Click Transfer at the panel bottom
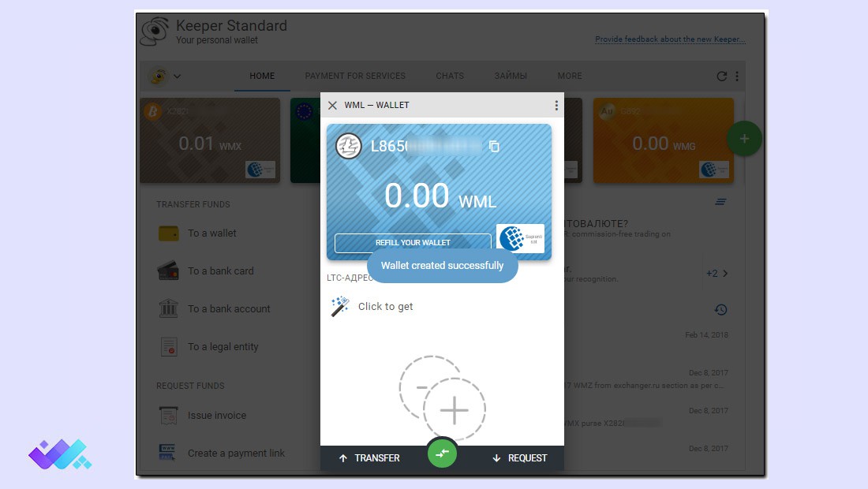Screen dimensions: 868x489 pos(369,458)
